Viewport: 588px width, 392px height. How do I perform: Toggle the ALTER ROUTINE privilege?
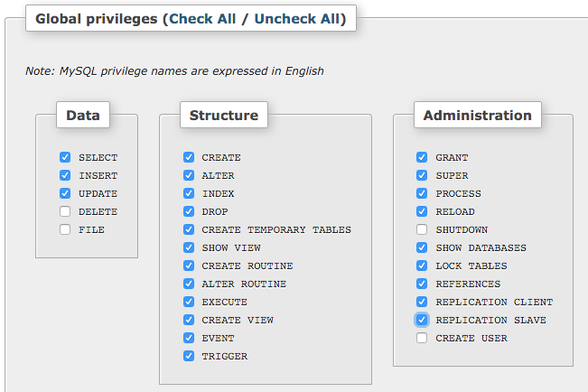tap(188, 284)
